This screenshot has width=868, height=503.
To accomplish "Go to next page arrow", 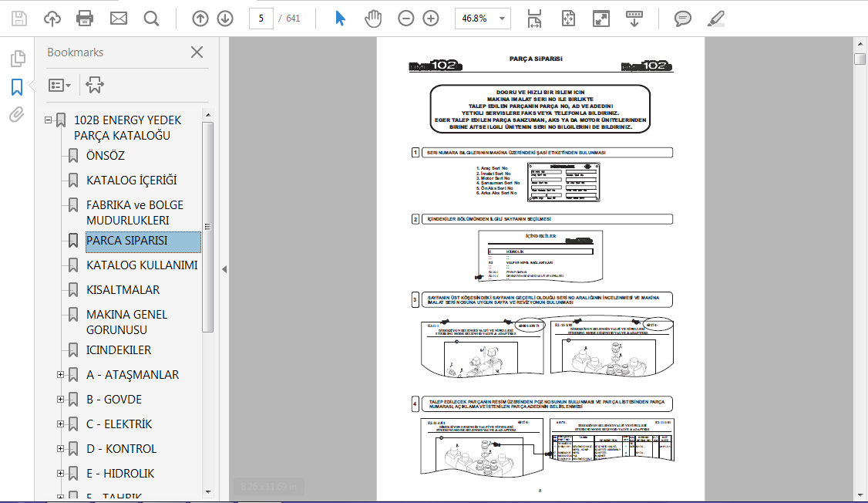I will point(225,19).
